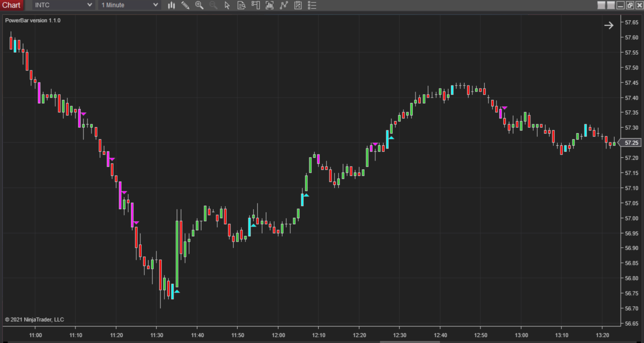Screen dimensions: 644x343
Task: Click the 13:00 time axis label
Action: pos(521,335)
